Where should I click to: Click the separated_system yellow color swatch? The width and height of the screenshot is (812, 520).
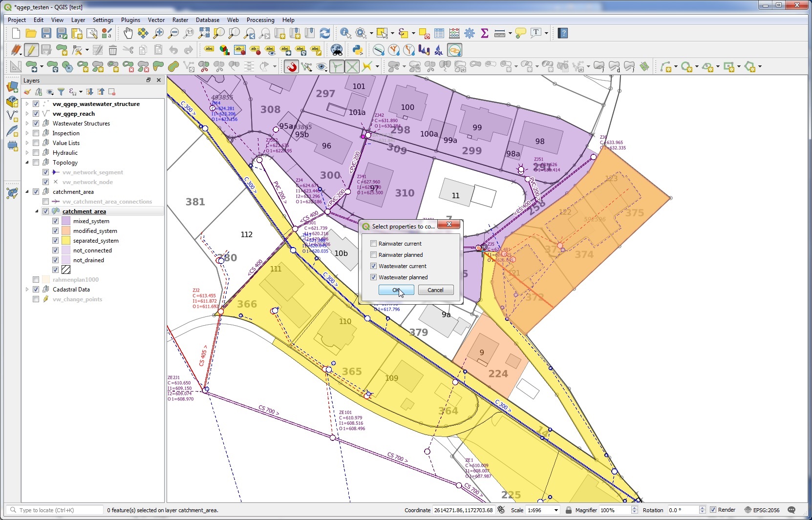point(66,241)
